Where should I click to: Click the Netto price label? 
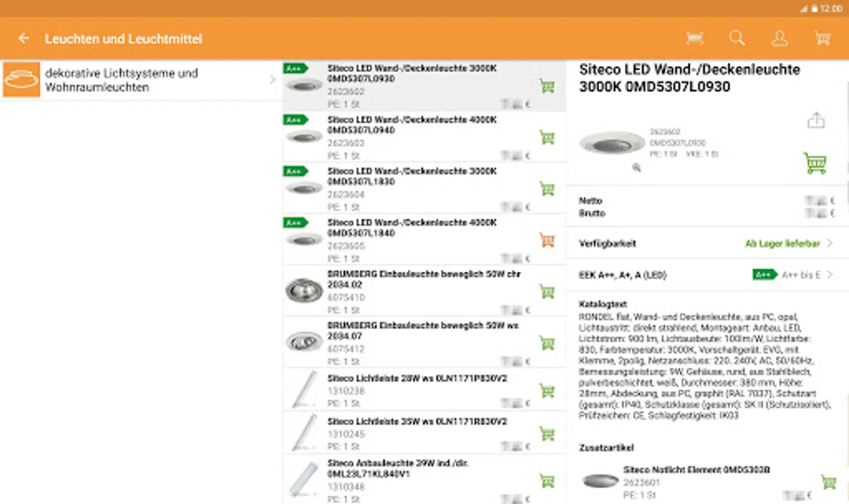(590, 200)
